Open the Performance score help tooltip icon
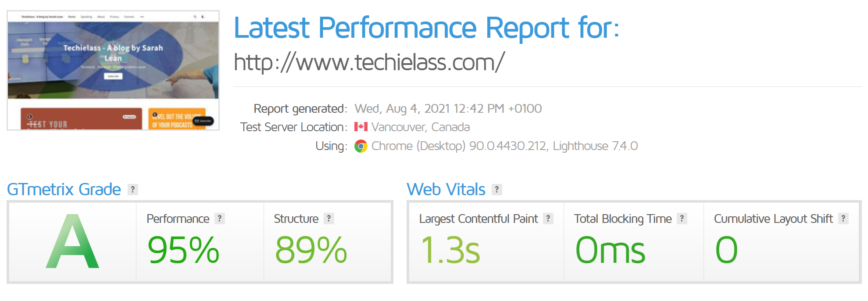Viewport: 868px width, 301px height. [220, 219]
